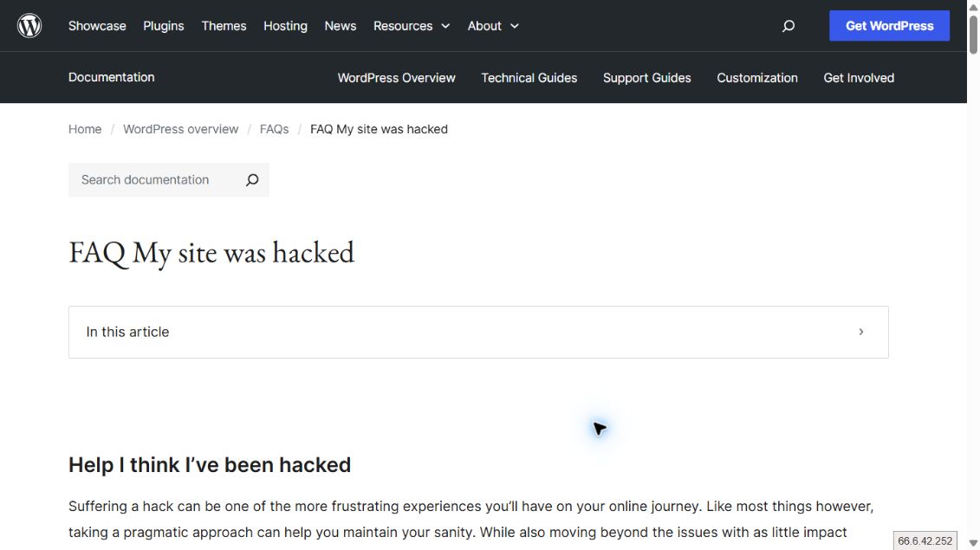980x550 pixels.
Task: Click the scrollbar down arrow
Action: click(x=973, y=543)
